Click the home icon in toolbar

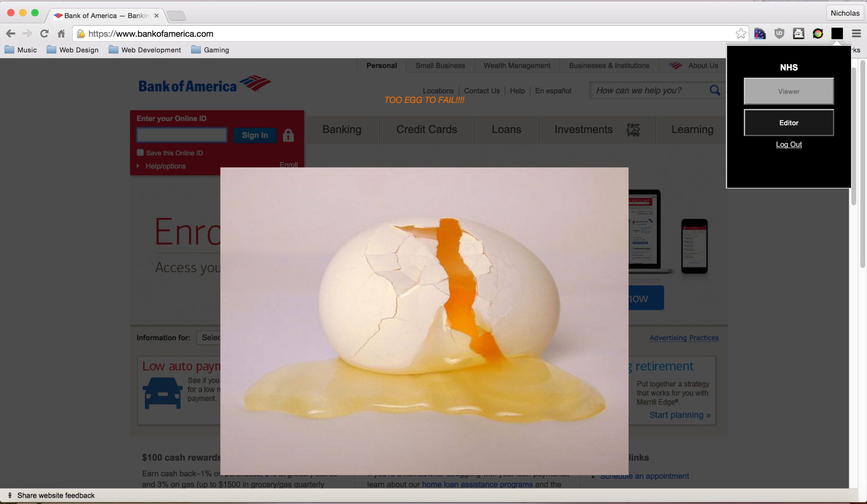click(61, 34)
